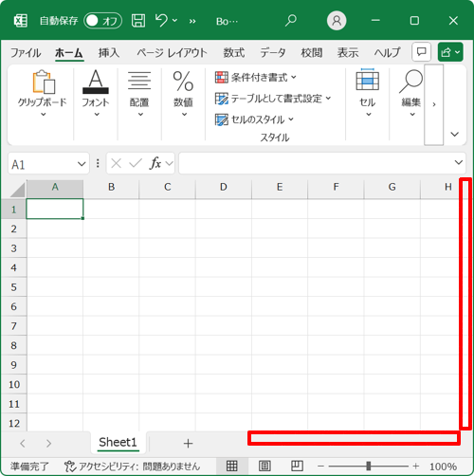Open the ファイル menu tab
The height and width of the screenshot is (476, 474).
pos(26,52)
